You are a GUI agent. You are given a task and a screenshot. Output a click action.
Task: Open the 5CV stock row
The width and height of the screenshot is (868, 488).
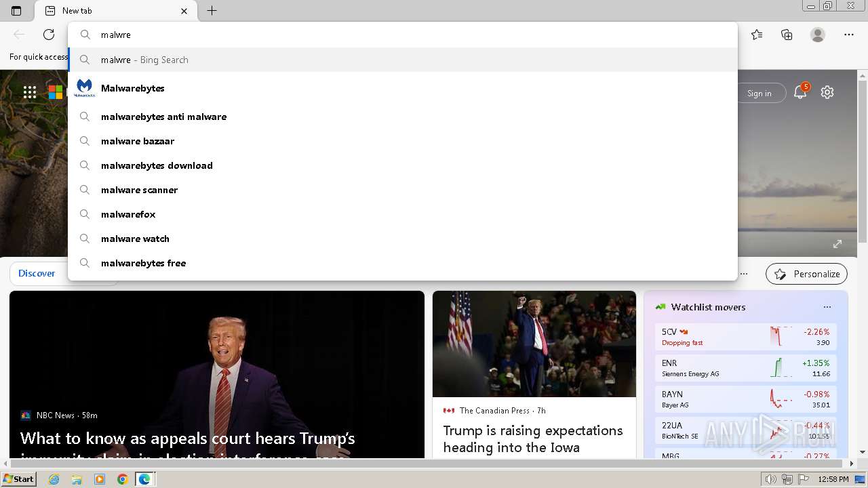click(746, 337)
